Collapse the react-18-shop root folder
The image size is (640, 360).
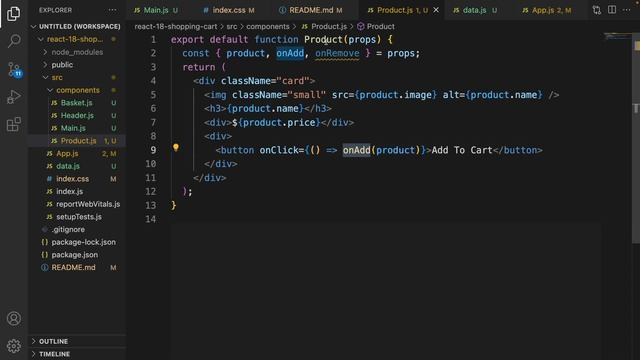[77, 39]
